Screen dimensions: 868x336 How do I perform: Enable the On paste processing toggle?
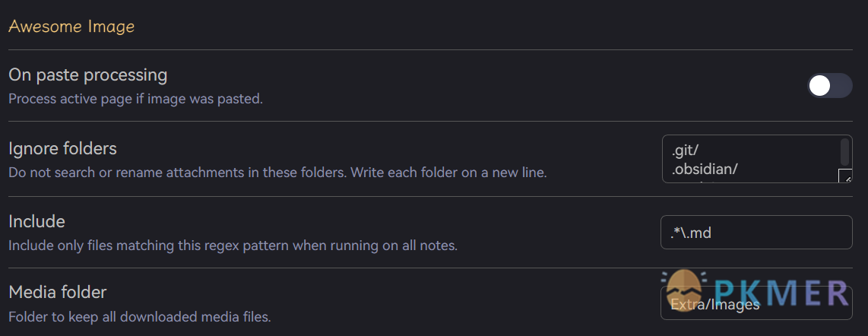(x=829, y=86)
